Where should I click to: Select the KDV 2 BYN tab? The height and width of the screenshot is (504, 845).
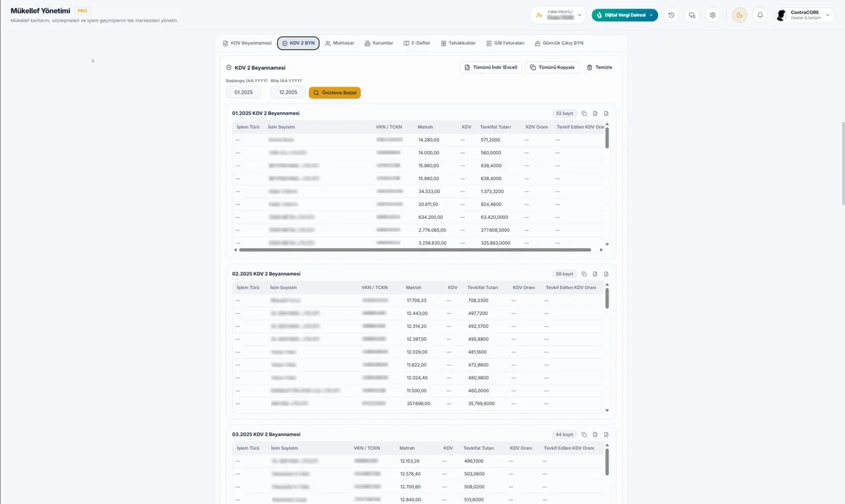(x=298, y=43)
